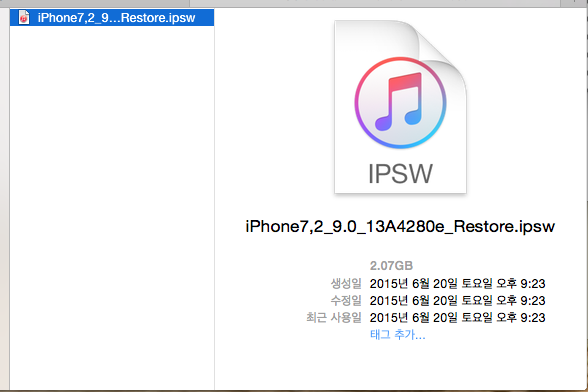Image resolution: width=588 pixels, height=392 pixels.
Task: Click the 생성일 label
Action: point(346,283)
